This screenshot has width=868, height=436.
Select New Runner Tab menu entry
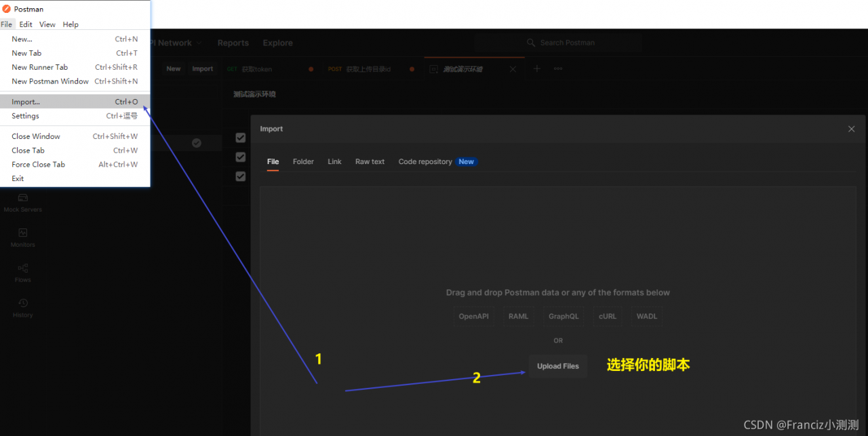[x=75, y=67]
